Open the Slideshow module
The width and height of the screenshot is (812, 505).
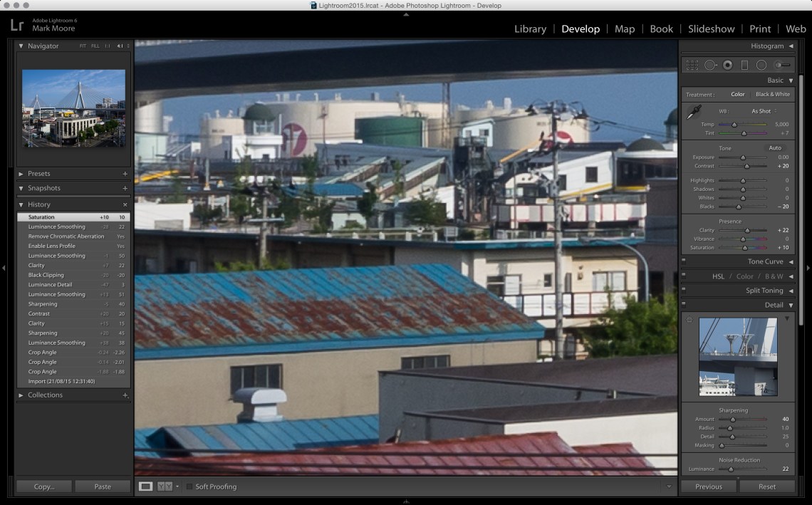(x=711, y=29)
